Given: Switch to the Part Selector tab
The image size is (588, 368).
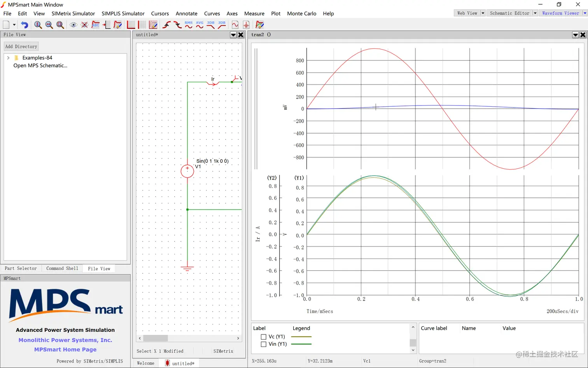Looking at the screenshot, I should coord(21,268).
